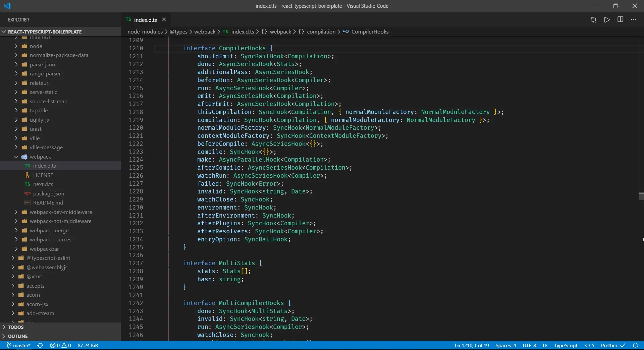
Task: Select the acorn-jsx folder
Action: point(60,304)
